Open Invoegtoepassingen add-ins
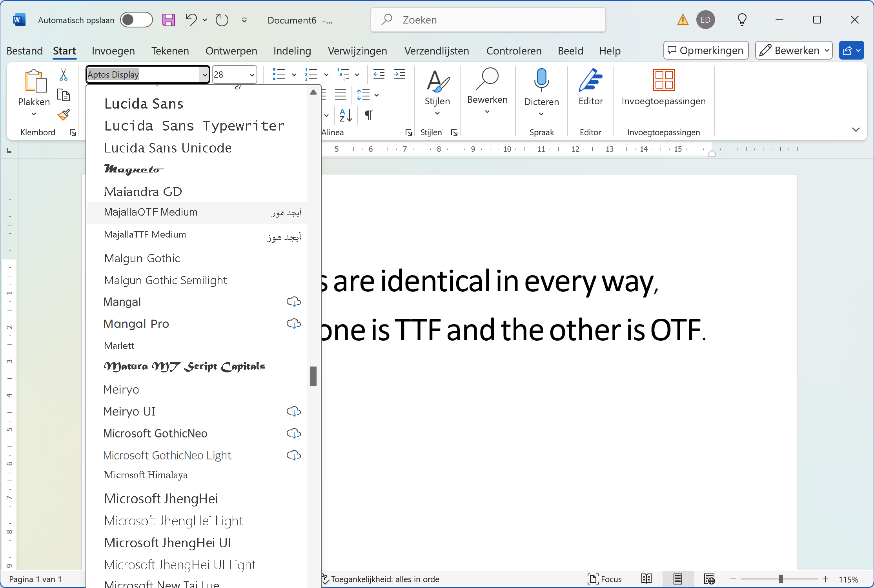This screenshot has height=588, width=874. [x=664, y=87]
